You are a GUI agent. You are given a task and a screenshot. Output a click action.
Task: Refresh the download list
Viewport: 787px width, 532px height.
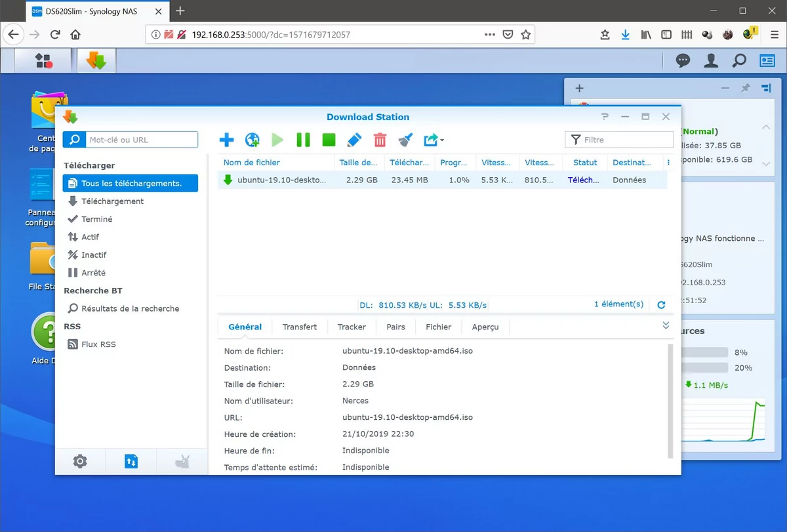tap(661, 305)
